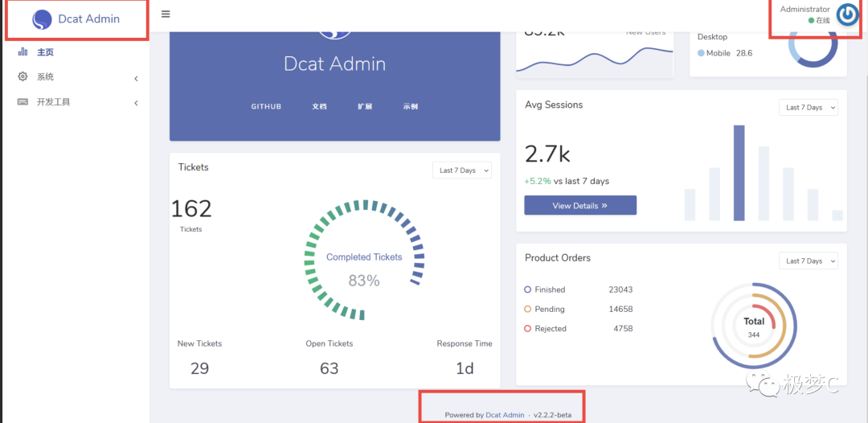
Task: Click the Dcat Admin logo icon in header
Action: tap(42, 19)
